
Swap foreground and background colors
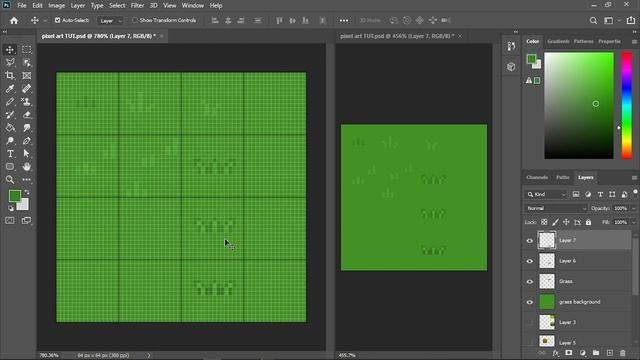click(x=27, y=192)
